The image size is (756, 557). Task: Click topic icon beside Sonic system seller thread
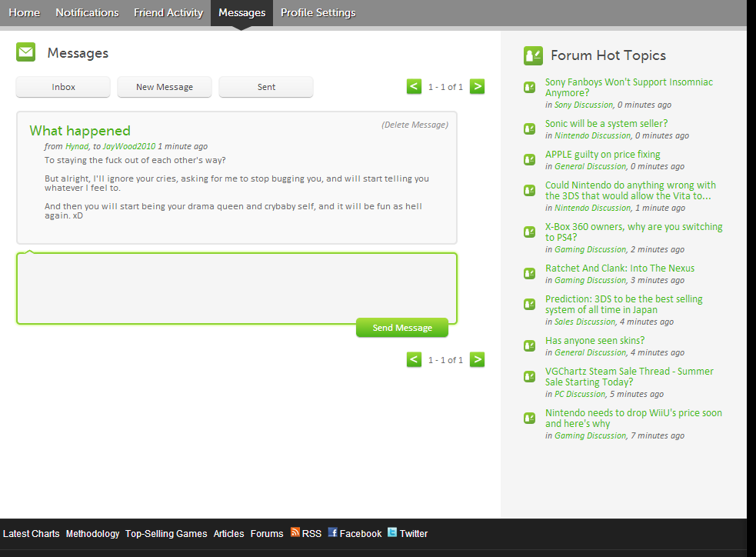[529, 128]
